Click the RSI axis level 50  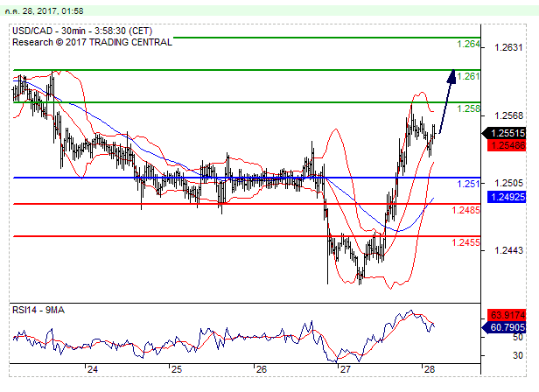(x=518, y=338)
